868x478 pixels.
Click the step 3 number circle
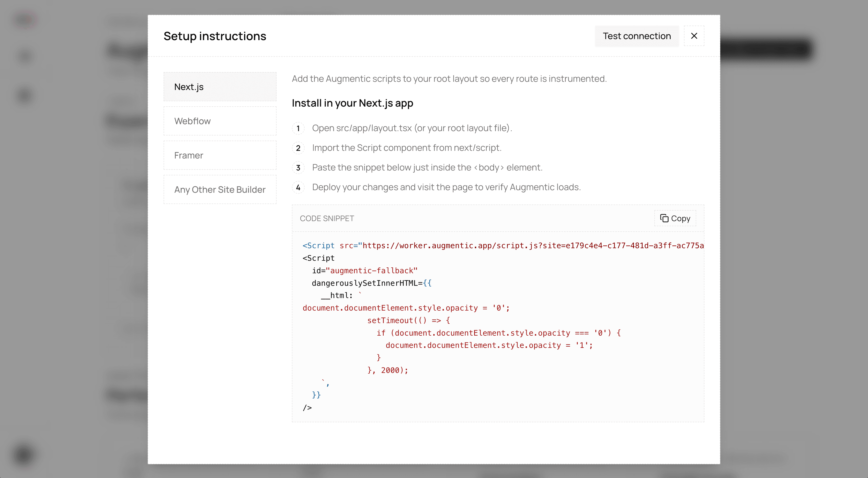[x=298, y=168]
